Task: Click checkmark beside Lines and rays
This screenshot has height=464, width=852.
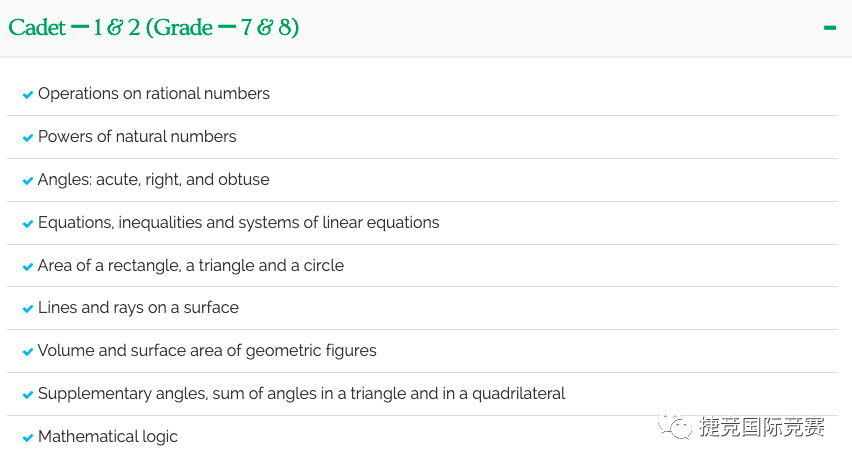Action: (28, 309)
